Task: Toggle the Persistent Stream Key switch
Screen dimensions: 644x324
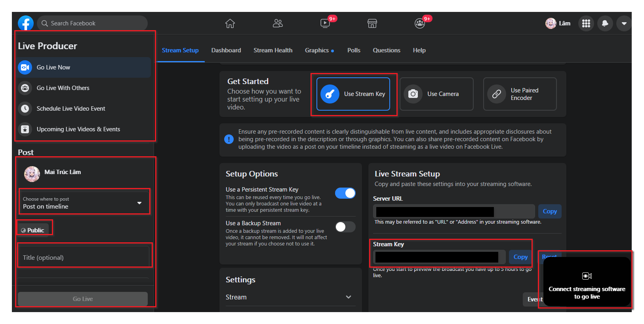Action: click(345, 193)
